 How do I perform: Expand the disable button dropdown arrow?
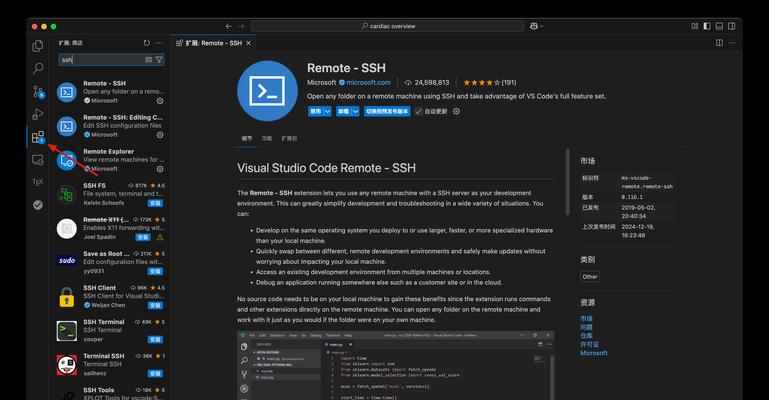[x=328, y=111]
